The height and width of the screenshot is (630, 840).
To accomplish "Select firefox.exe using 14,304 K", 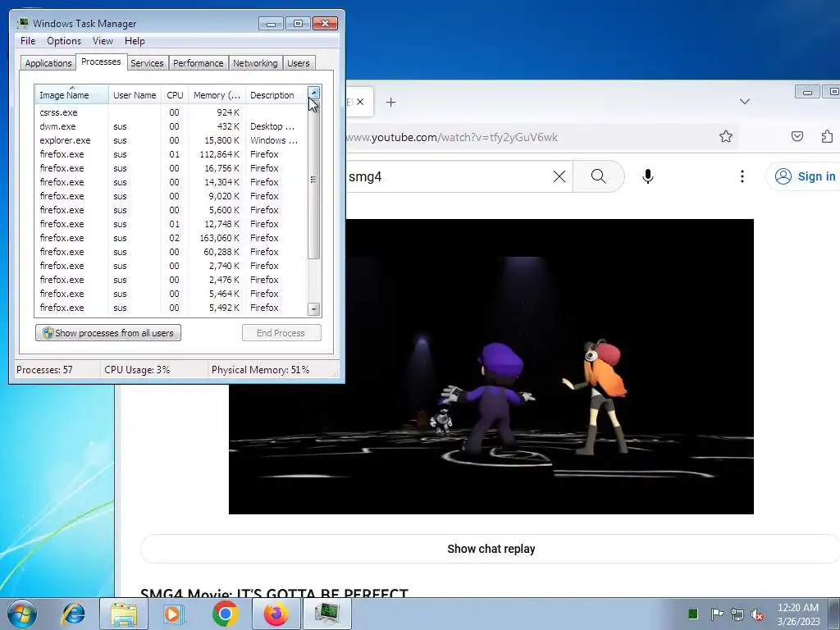I will pos(171,182).
